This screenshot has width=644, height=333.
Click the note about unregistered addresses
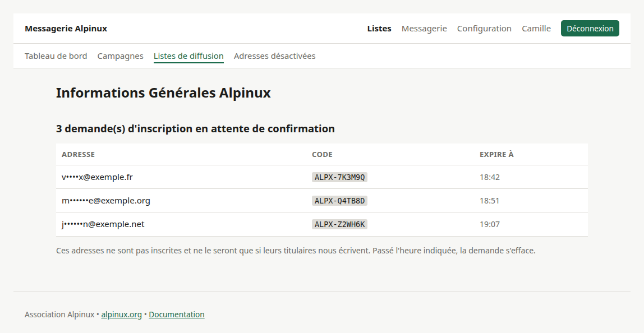point(296,251)
